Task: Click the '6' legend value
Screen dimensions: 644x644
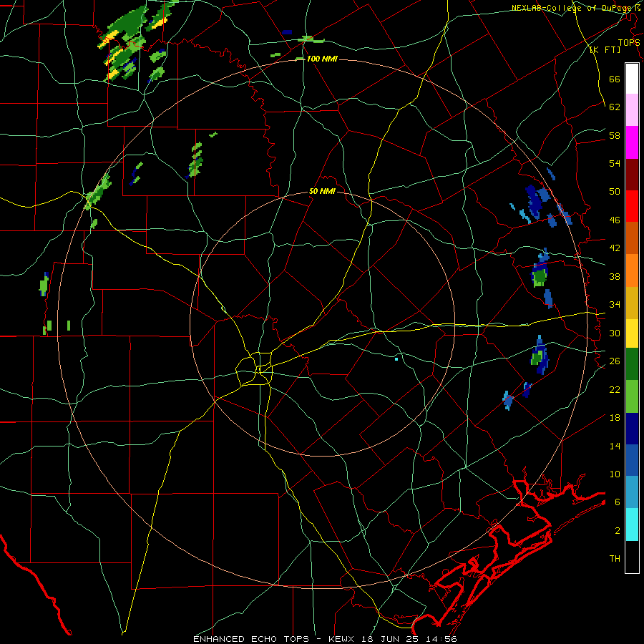Action: 618,502
